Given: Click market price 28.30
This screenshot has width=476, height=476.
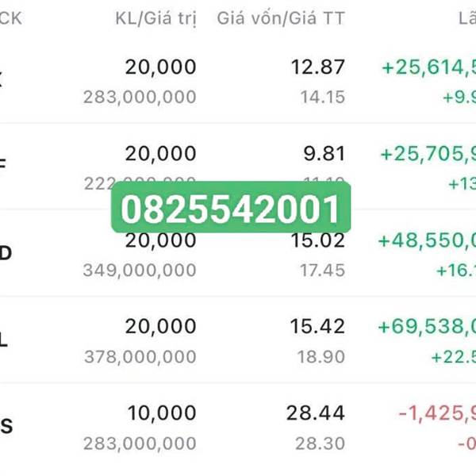Looking at the screenshot, I should click(x=320, y=443).
